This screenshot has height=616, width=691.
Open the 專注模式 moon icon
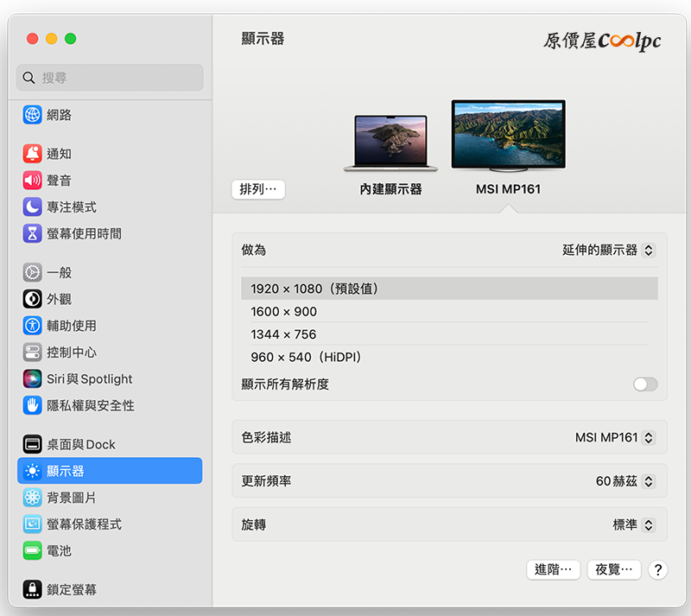32,206
